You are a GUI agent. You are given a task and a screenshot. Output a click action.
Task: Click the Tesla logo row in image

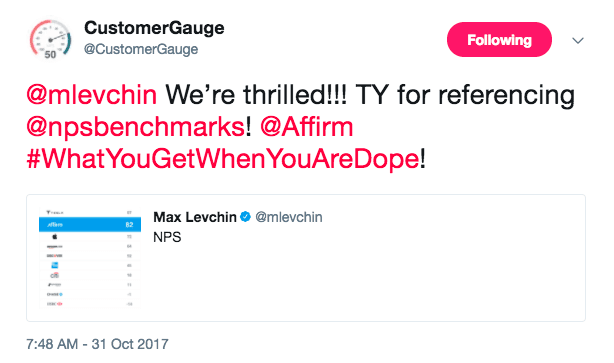90,212
